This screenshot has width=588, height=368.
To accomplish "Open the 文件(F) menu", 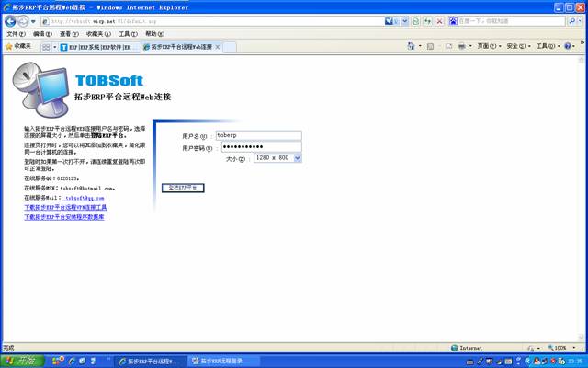I will [x=16, y=33].
